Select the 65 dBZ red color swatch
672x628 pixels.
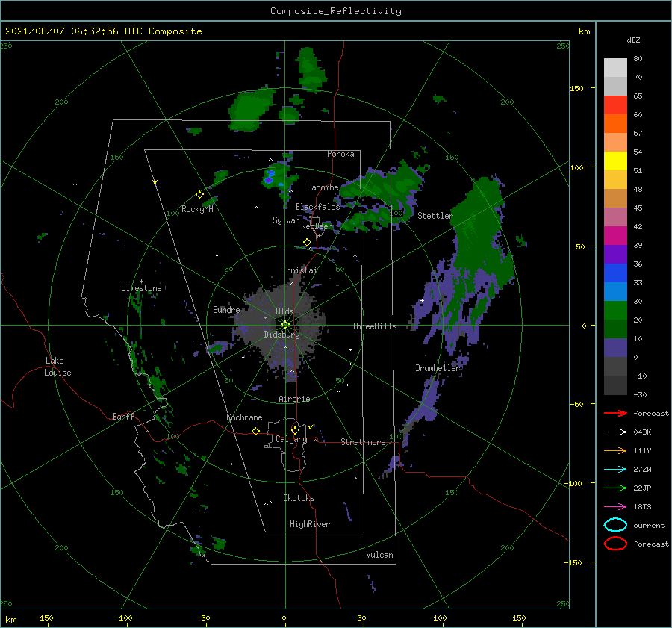615,105
